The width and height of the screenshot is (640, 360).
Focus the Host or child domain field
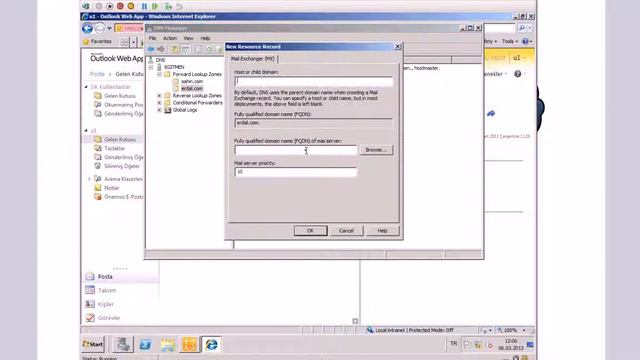313,81
